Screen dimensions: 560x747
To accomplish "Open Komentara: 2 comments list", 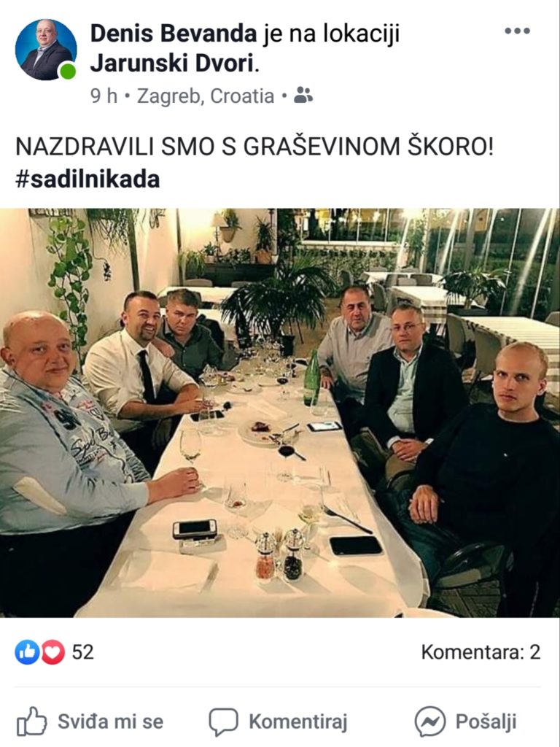I will 481,652.
